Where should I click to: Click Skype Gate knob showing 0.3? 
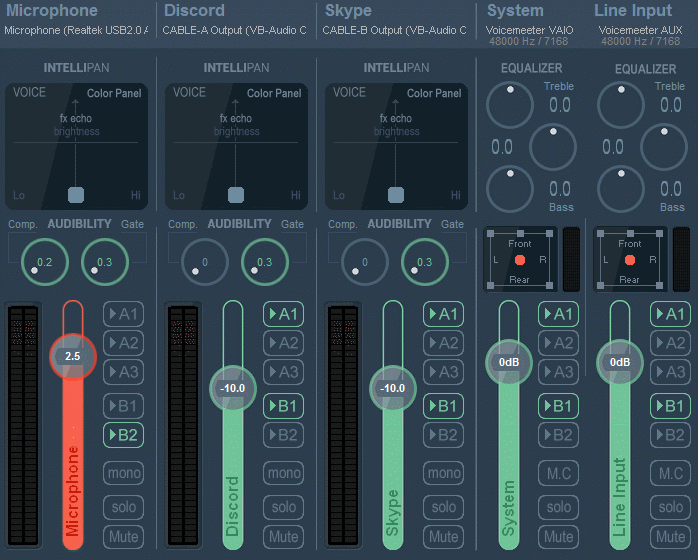[x=424, y=262]
